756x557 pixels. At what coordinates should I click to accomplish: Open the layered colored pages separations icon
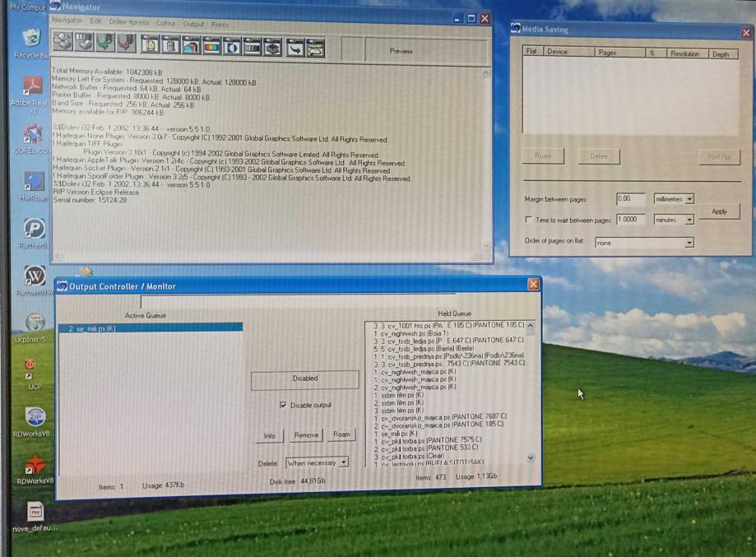[191, 46]
